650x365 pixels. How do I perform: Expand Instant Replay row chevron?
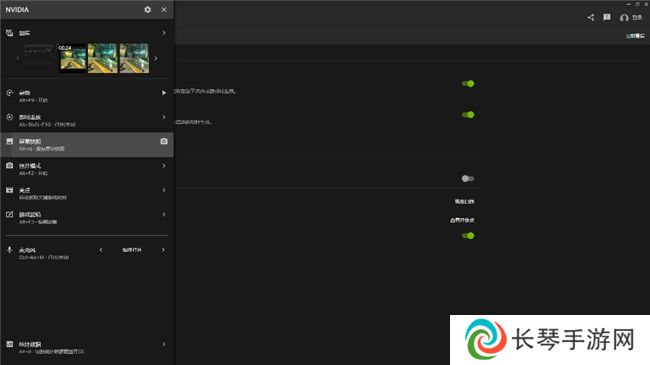pos(164,117)
